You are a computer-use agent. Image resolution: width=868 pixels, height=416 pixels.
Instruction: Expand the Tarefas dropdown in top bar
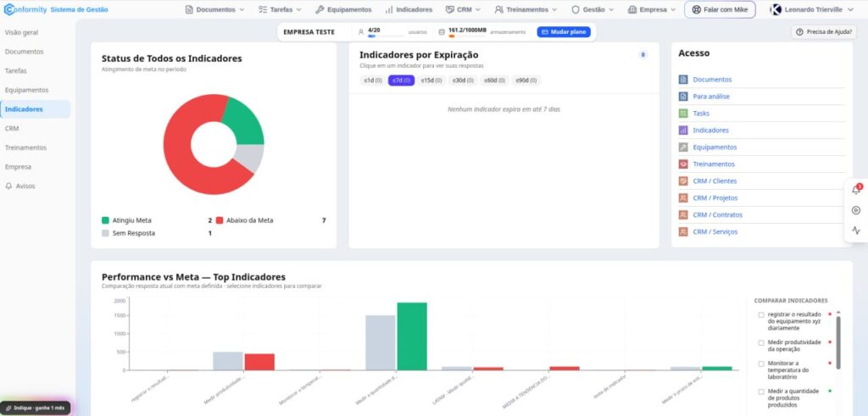click(299, 9)
